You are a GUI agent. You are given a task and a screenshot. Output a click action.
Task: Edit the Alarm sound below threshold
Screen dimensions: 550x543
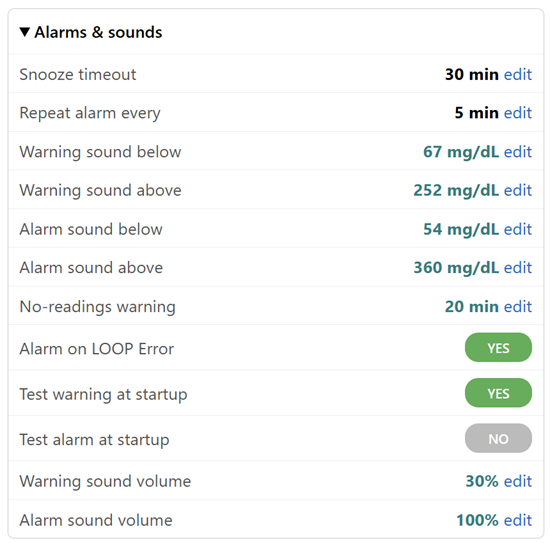(x=518, y=229)
